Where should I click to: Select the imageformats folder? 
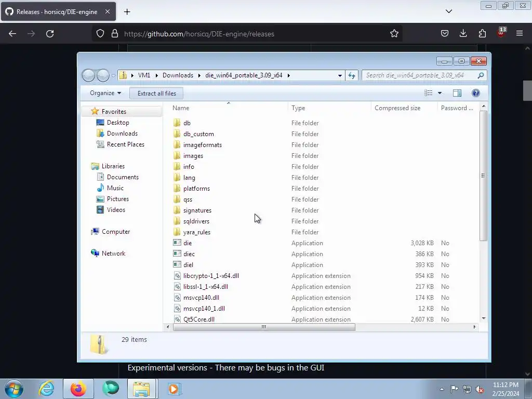coord(203,145)
